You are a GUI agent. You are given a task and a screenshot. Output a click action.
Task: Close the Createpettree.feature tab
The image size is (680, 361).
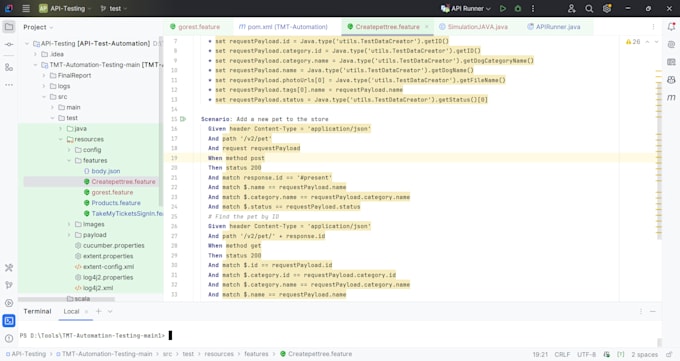[x=426, y=27]
